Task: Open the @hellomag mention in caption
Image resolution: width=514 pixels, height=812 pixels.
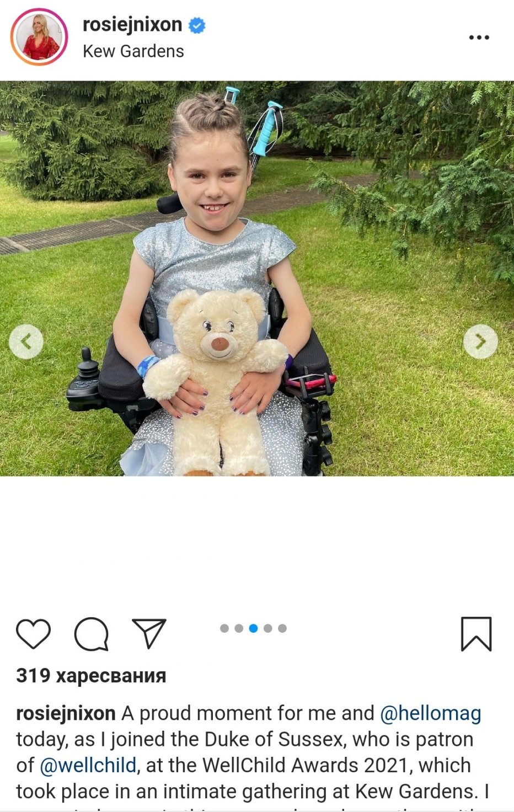Action: (x=431, y=713)
